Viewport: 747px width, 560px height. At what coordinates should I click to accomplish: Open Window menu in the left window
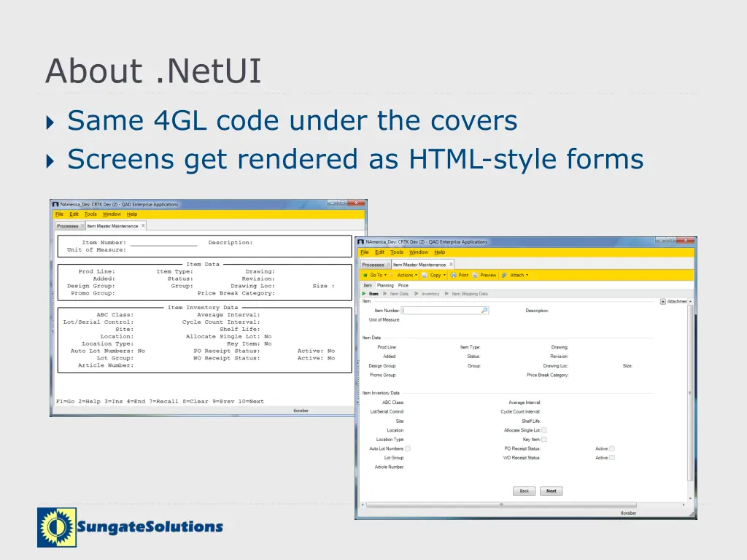pyautogui.click(x=112, y=214)
